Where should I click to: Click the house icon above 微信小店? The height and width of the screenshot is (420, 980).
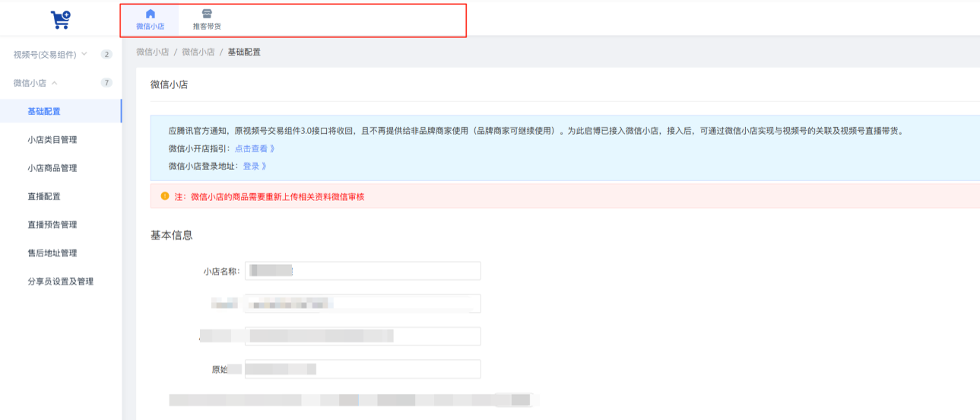[x=150, y=14]
